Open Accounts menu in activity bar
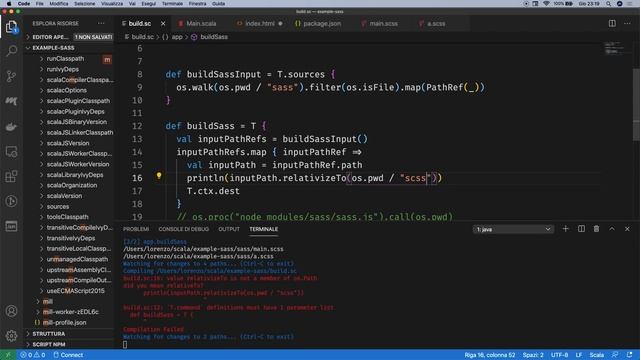The height and width of the screenshot is (360, 640). click(11, 311)
